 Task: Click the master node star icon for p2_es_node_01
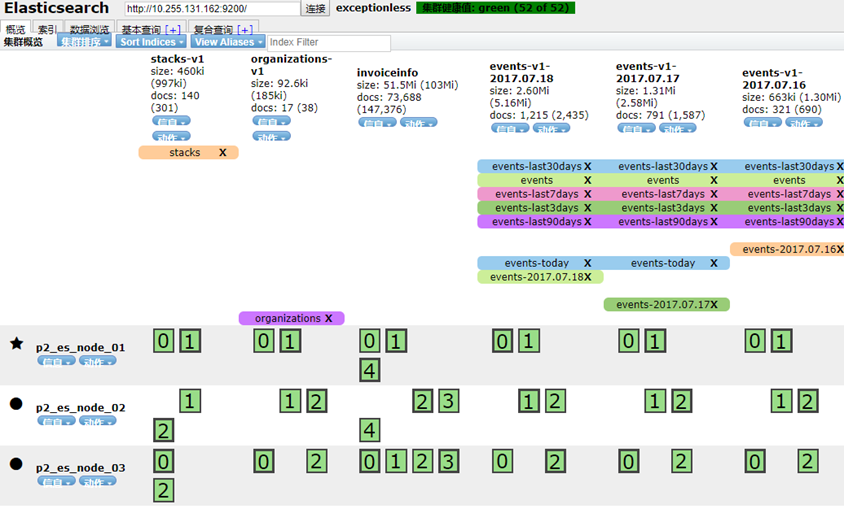tap(16, 344)
